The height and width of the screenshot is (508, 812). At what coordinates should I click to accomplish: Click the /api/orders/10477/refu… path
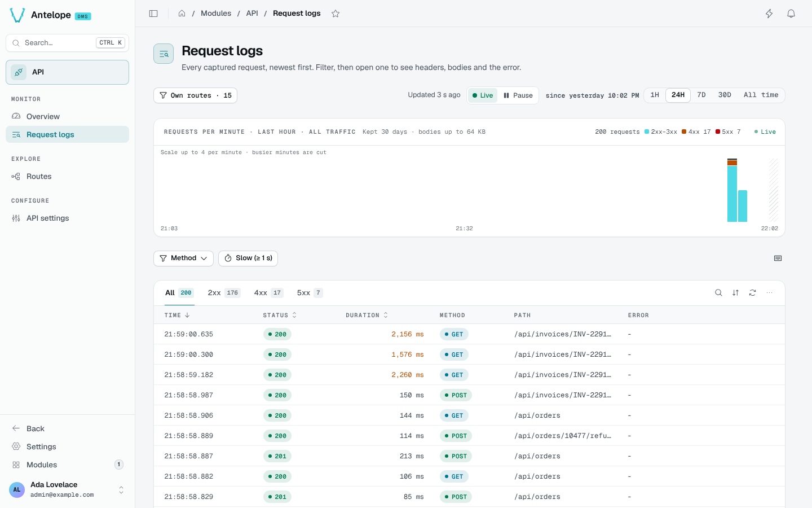pyautogui.click(x=562, y=436)
